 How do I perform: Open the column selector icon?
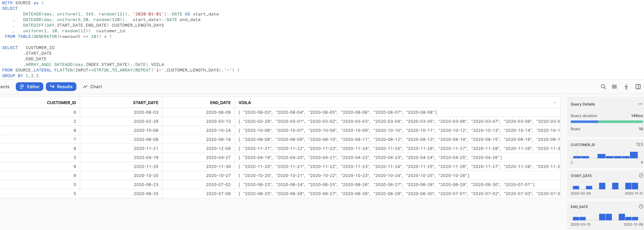tap(614, 87)
